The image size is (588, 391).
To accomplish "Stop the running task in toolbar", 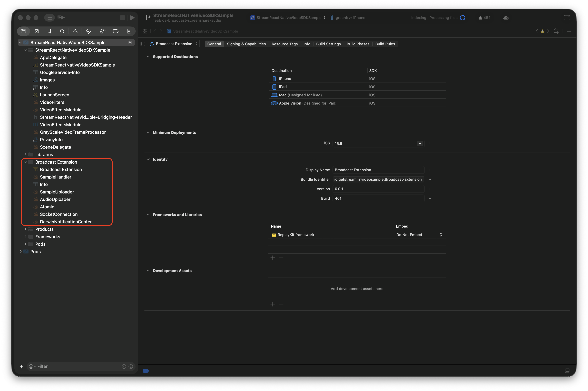I will coord(122,17).
